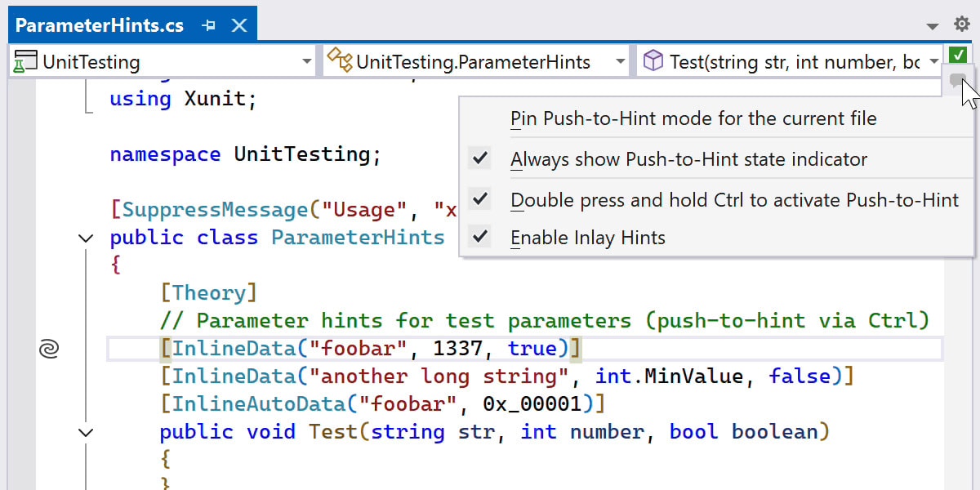The height and width of the screenshot is (490, 980).
Task: Open the UnitTesting project dropdown
Action: 307,61
